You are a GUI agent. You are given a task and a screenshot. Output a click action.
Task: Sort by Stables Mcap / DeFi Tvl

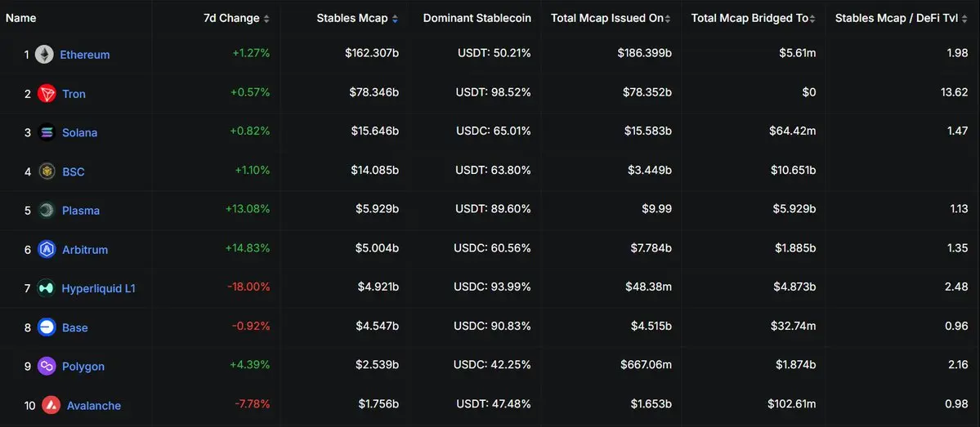coord(896,18)
